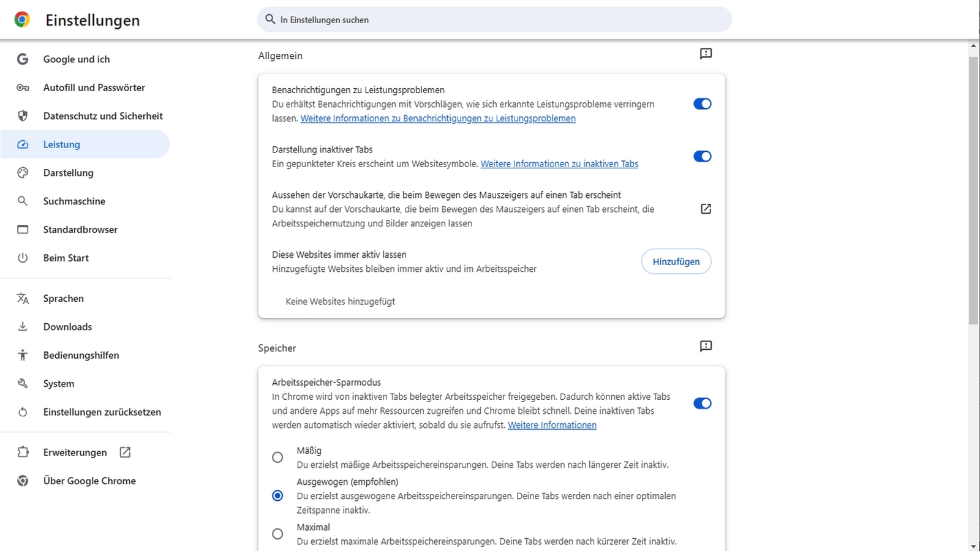The image size is (980, 551).
Task: Click the translate icon for Sprachen
Action: [23, 298]
